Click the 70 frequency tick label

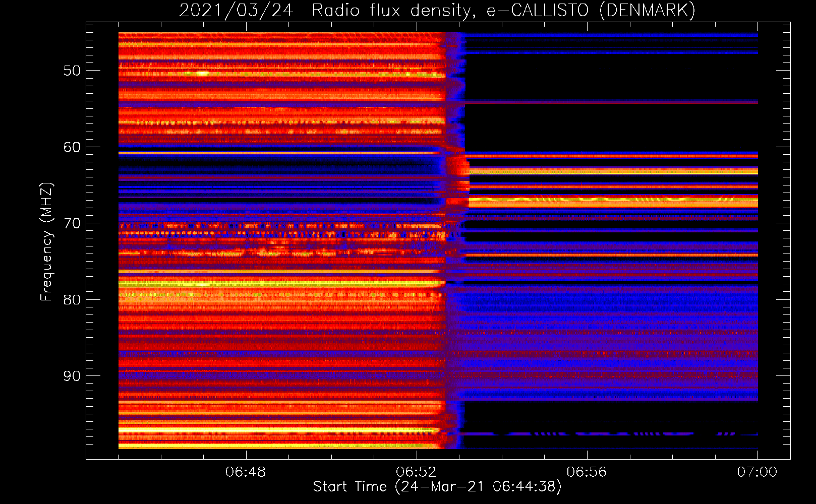[x=72, y=223]
